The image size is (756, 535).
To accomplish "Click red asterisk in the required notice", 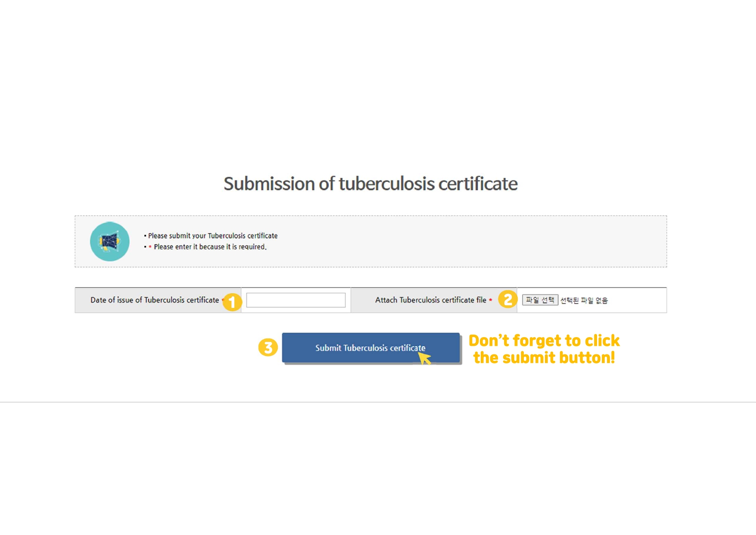I will coord(150,247).
